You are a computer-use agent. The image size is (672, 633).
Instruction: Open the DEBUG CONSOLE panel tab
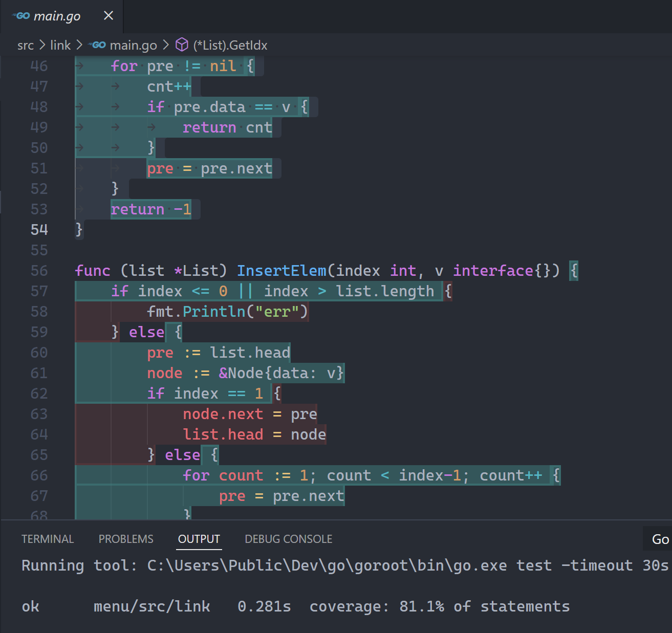288,539
